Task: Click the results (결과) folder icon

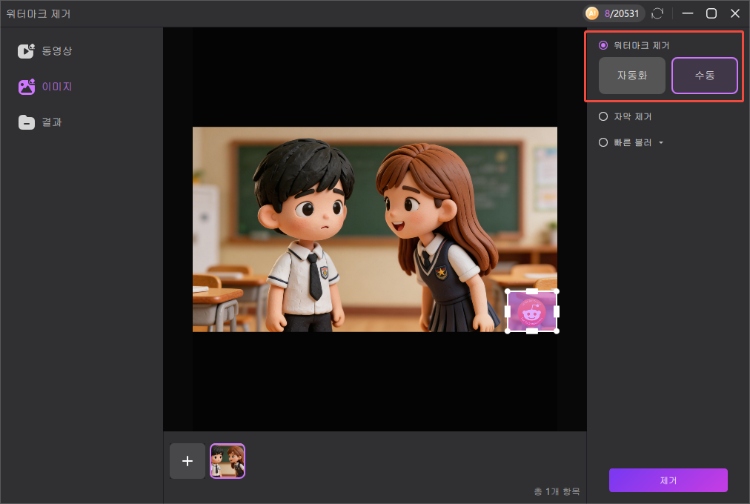Action: [x=26, y=122]
